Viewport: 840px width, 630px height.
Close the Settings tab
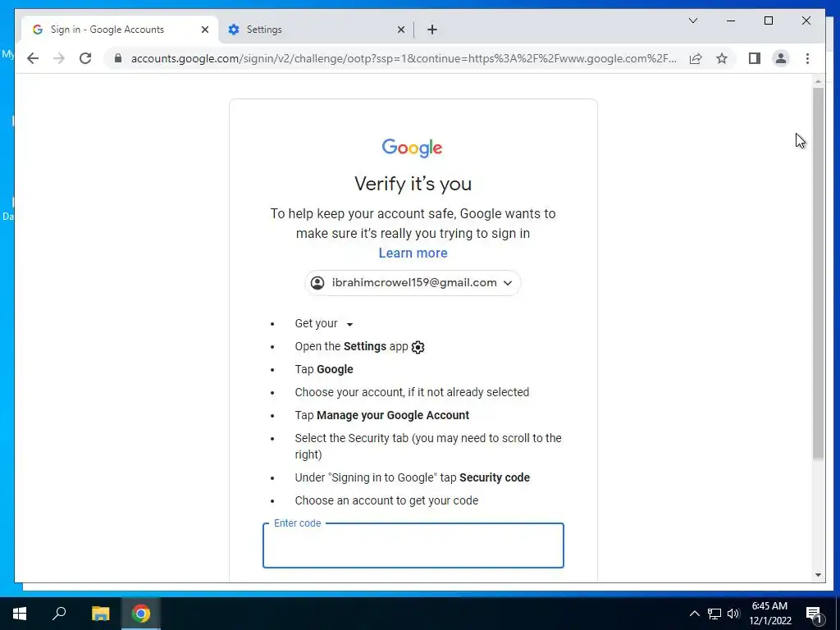400,30
